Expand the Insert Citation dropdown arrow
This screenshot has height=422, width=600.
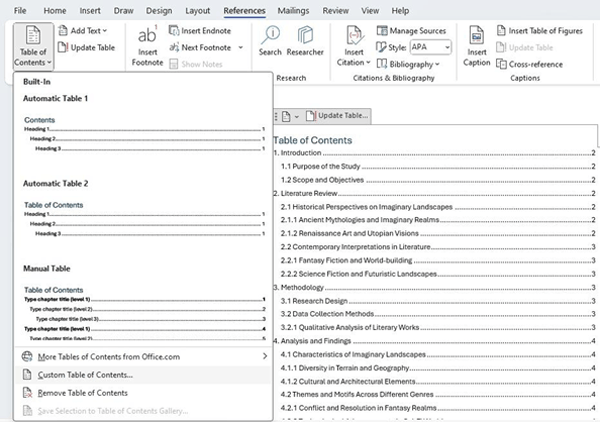(x=368, y=62)
